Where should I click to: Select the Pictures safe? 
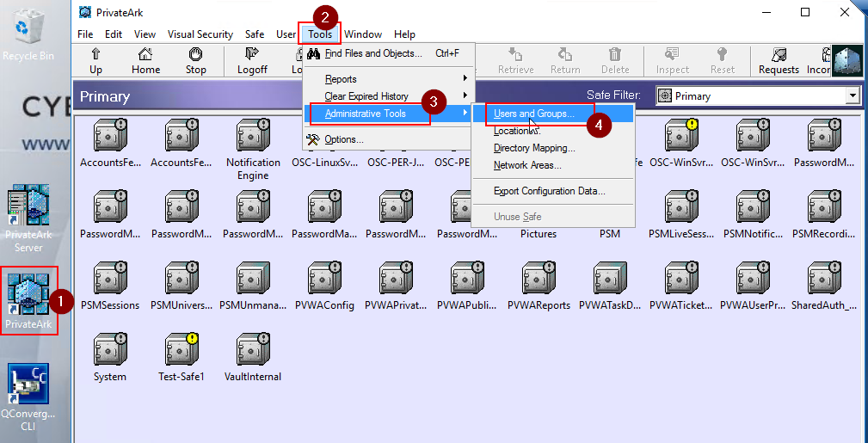[x=538, y=234]
